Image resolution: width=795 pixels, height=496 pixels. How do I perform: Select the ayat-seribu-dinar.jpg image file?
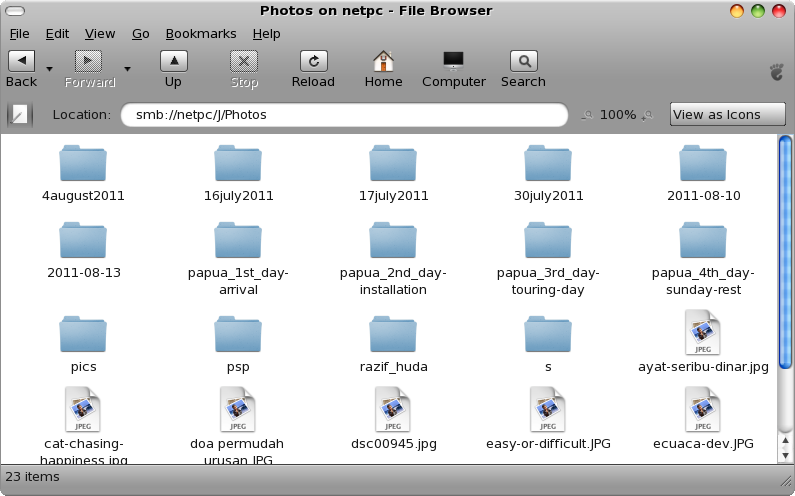click(x=703, y=333)
